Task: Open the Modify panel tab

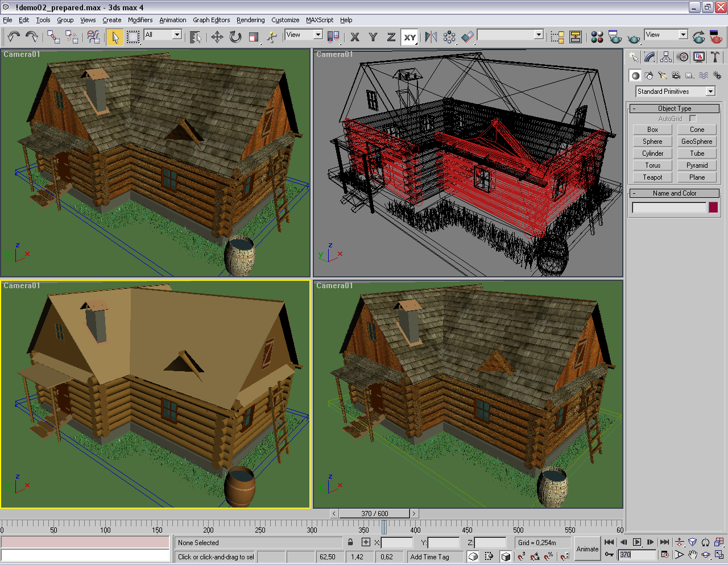Action: (650, 57)
